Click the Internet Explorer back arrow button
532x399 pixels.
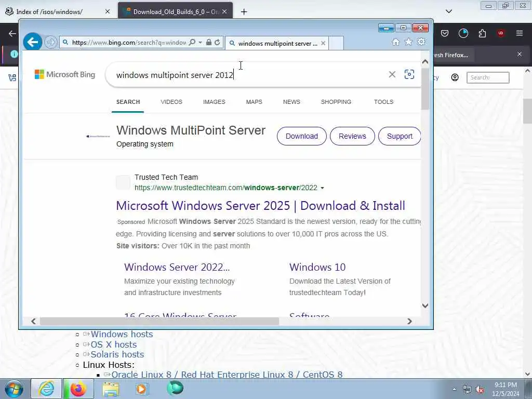33,42
